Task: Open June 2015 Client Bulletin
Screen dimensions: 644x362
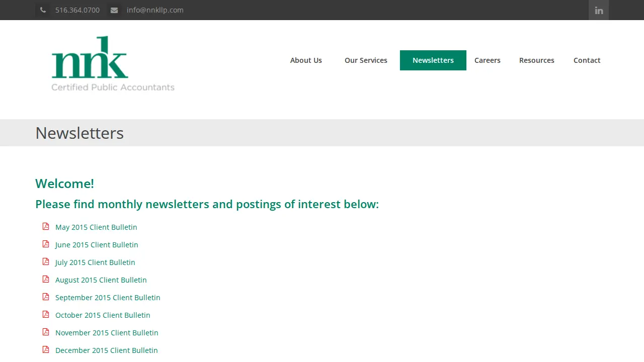Action: pos(97,245)
